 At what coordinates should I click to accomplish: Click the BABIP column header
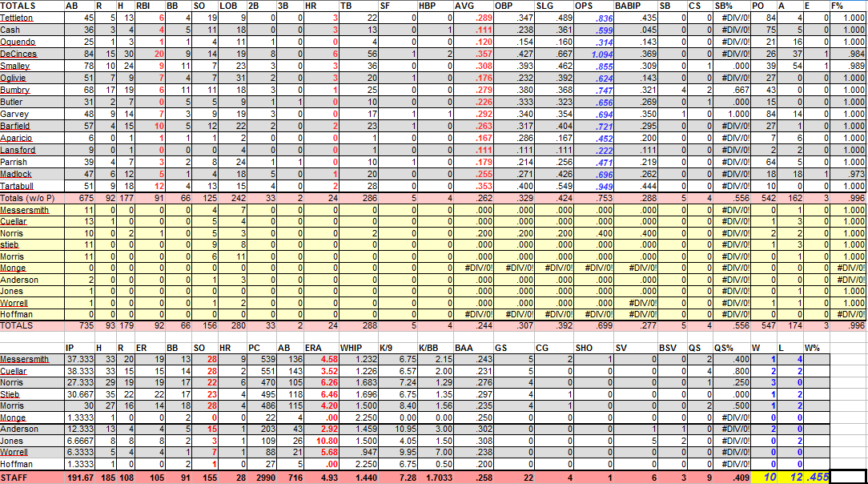coord(636,6)
